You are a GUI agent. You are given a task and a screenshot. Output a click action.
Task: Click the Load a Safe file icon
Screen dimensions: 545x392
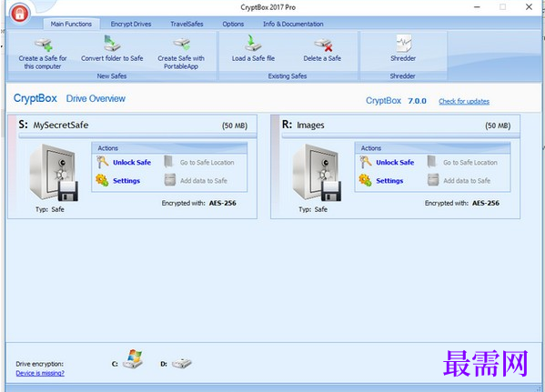[x=253, y=44]
